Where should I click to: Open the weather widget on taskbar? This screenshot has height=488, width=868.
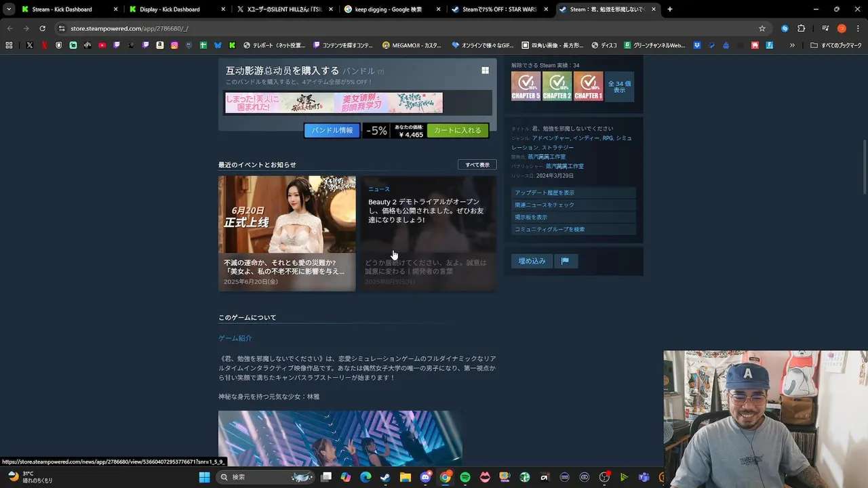[x=30, y=477]
